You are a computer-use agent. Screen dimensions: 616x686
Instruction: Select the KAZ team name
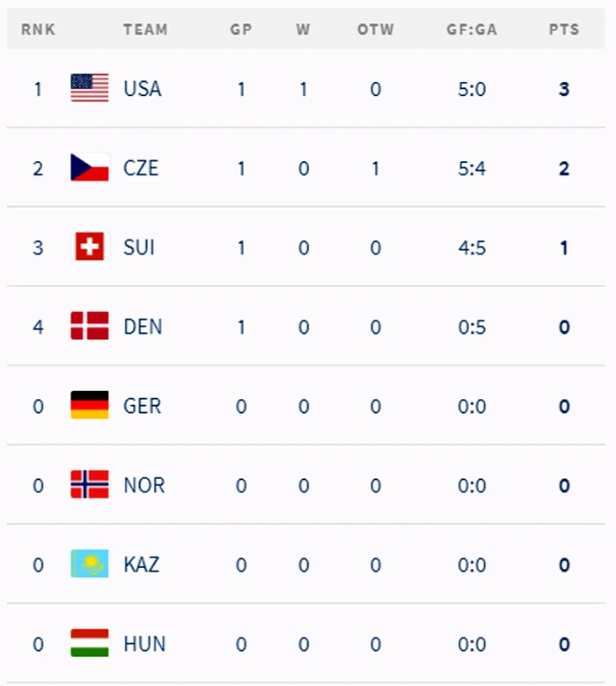click(141, 564)
